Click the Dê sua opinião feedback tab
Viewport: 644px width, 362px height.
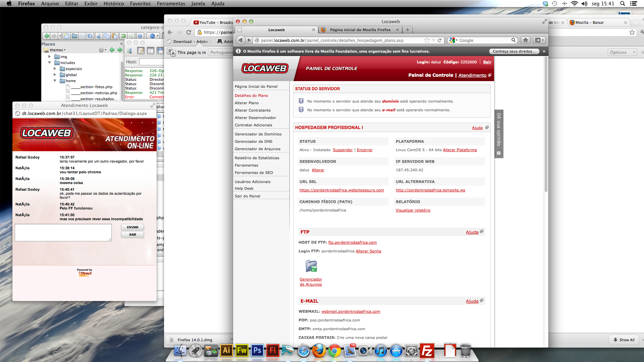499,129
